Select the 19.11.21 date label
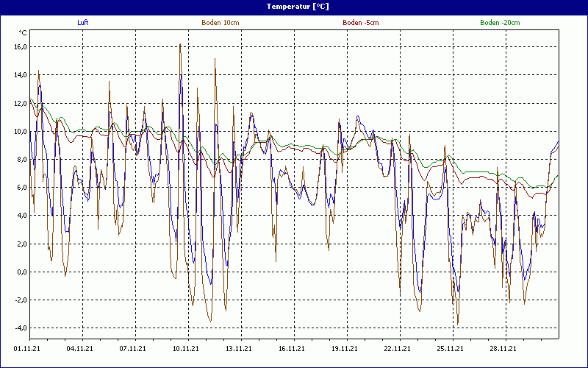The width and height of the screenshot is (588, 368). pos(345,349)
